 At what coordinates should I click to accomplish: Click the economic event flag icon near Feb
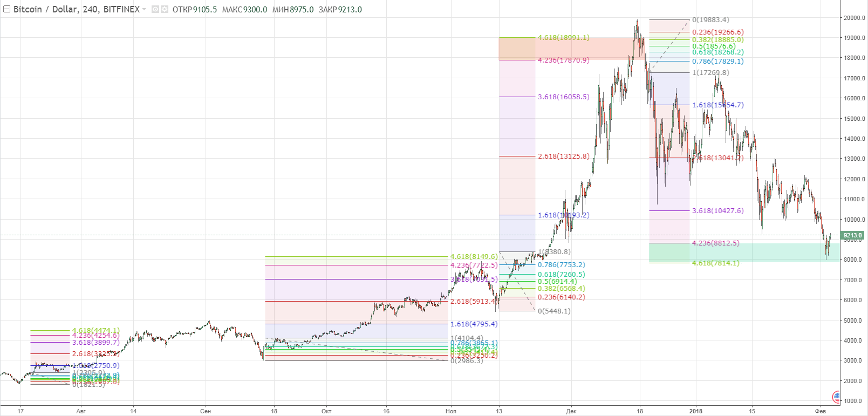(837, 397)
